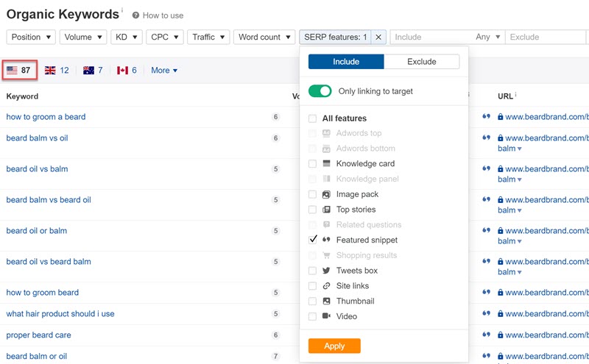The height and width of the screenshot is (364, 589).
Task: Click the Organic Keywords title info icon
Action: [x=122, y=10]
